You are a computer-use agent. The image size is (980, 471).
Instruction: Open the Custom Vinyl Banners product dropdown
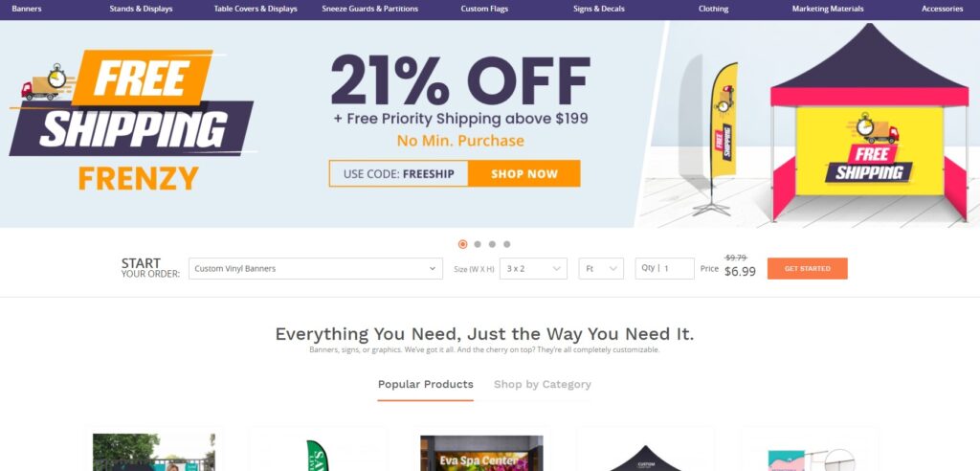[316, 268]
